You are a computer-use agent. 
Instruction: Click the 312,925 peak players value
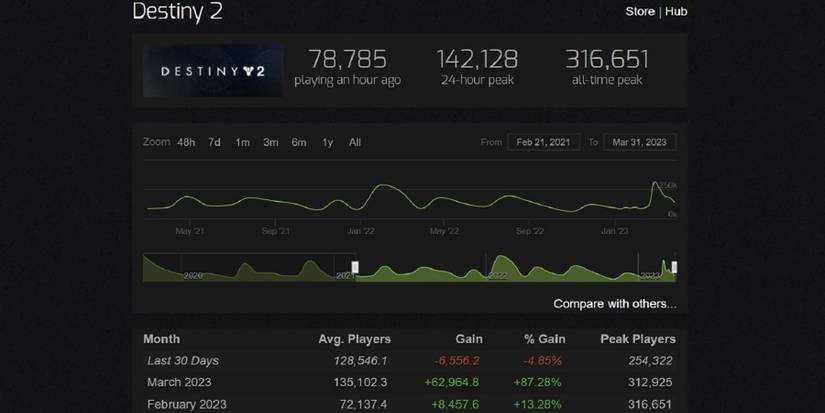(650, 382)
